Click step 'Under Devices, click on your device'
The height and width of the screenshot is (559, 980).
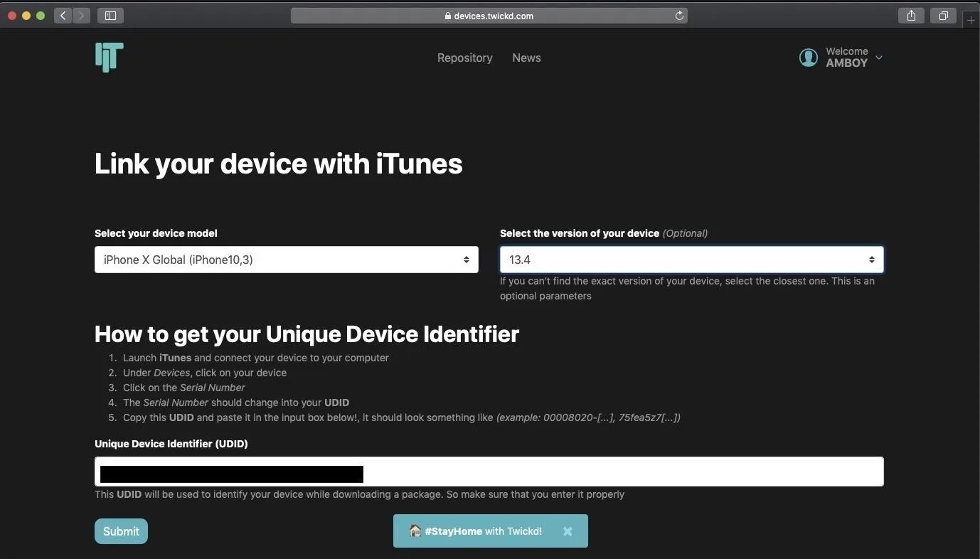tap(205, 373)
